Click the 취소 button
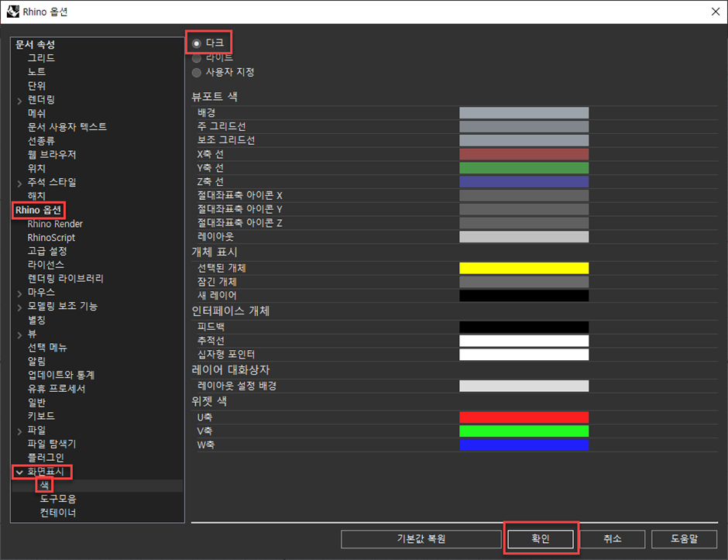The height and width of the screenshot is (560, 728). (613, 538)
